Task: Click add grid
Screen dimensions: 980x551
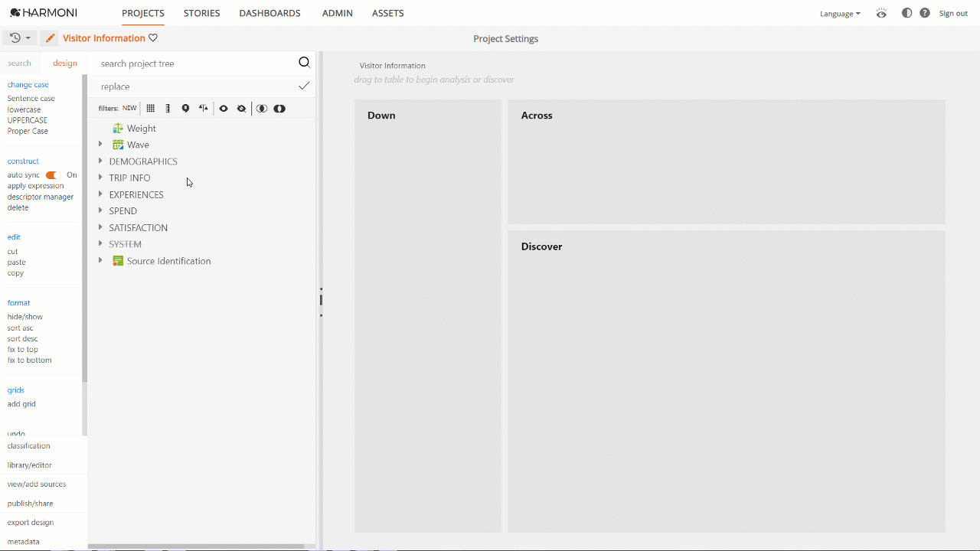Action: point(21,404)
